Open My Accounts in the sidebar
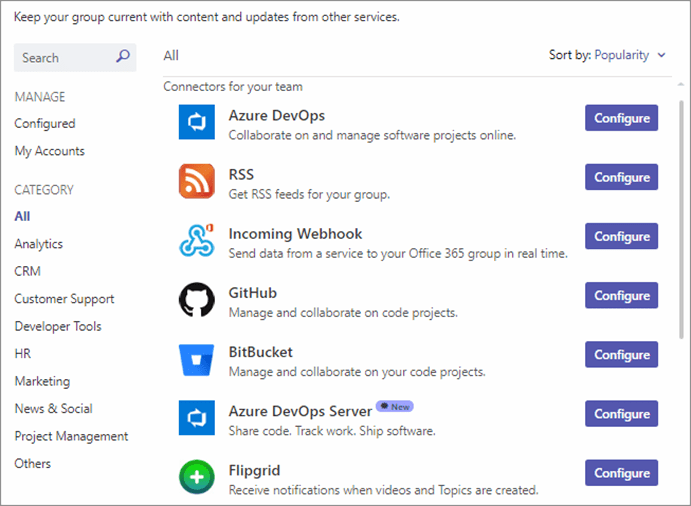 [49, 151]
